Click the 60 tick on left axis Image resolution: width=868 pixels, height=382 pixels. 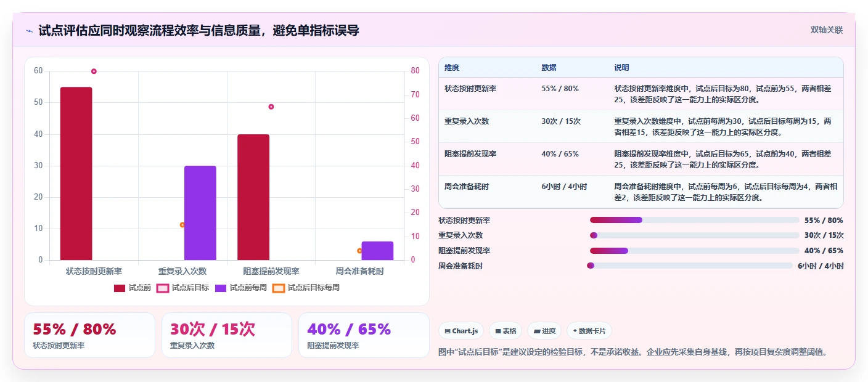point(38,71)
